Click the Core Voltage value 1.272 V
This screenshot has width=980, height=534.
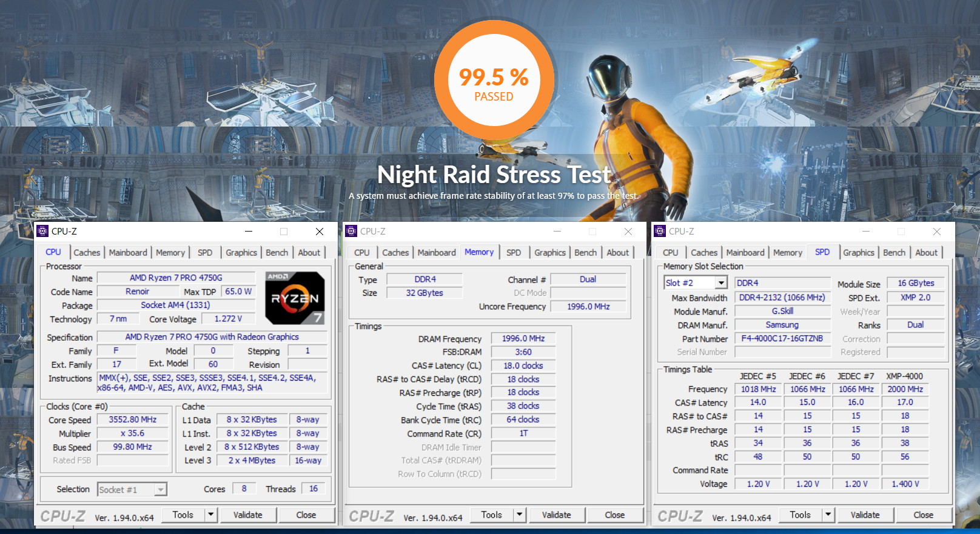[x=228, y=318]
